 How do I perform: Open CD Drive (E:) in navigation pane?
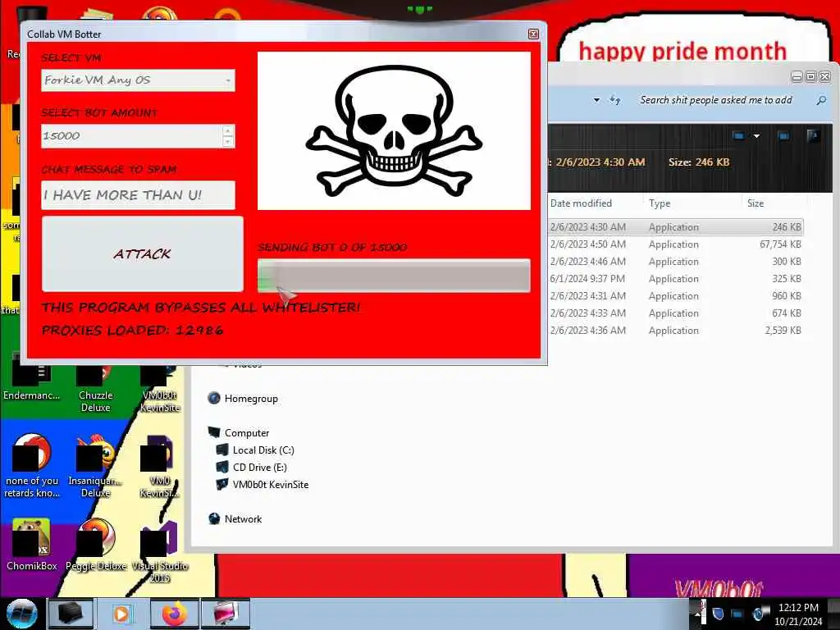click(260, 467)
